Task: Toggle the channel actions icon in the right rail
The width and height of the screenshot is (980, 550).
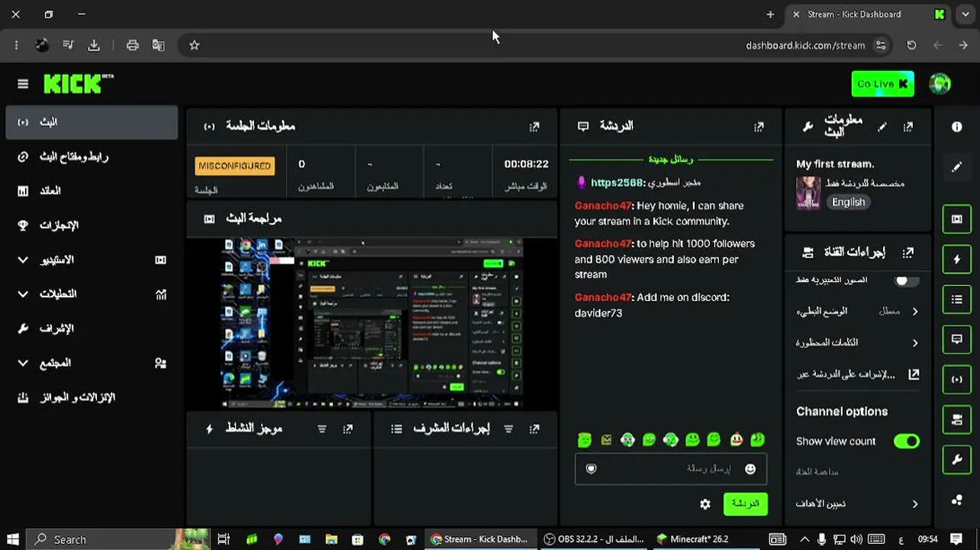Action: click(957, 419)
